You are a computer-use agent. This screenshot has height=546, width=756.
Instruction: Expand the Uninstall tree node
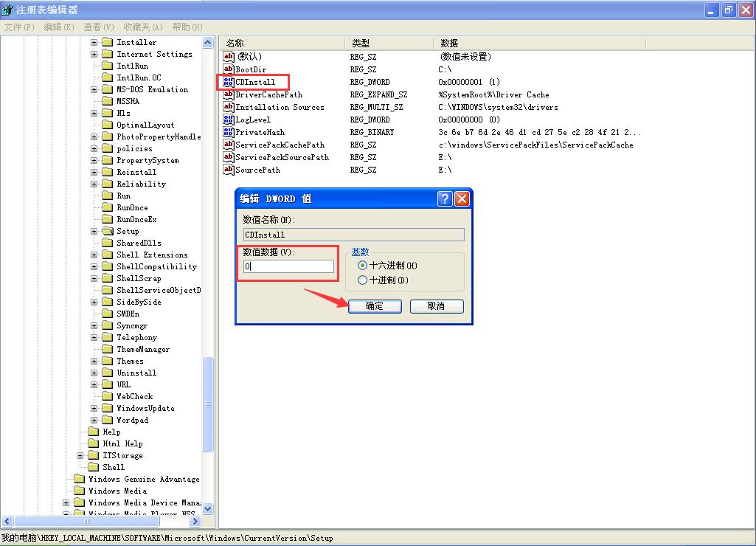point(94,373)
